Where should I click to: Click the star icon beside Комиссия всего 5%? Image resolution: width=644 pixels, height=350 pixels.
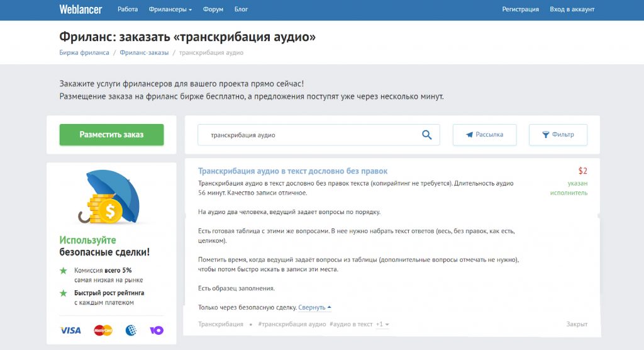pyautogui.click(x=64, y=271)
